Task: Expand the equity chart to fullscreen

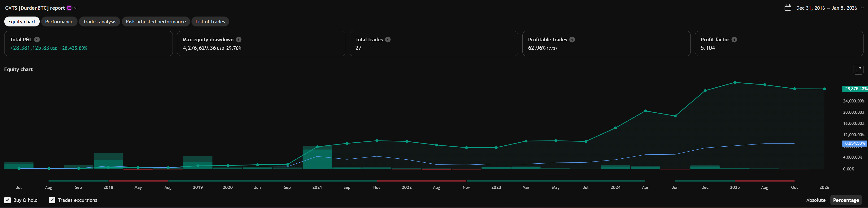Action: tap(858, 70)
